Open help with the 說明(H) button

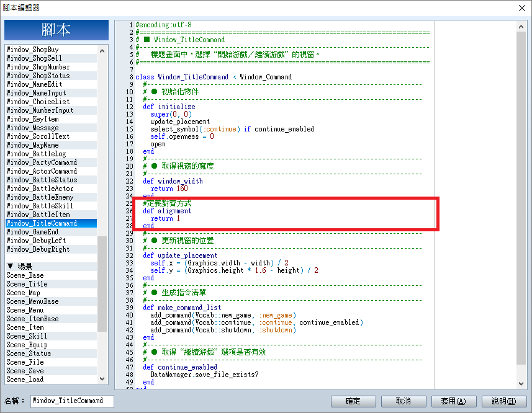click(504, 401)
